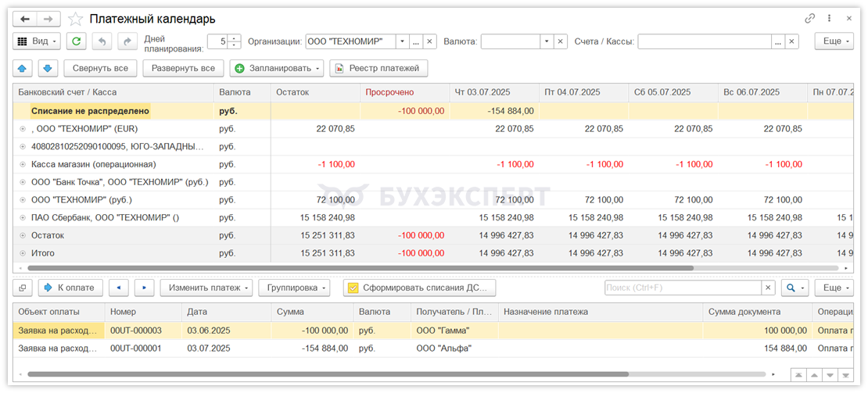Clear the Организация field with X
Viewport: 868px width, 393px height.
pyautogui.click(x=429, y=41)
